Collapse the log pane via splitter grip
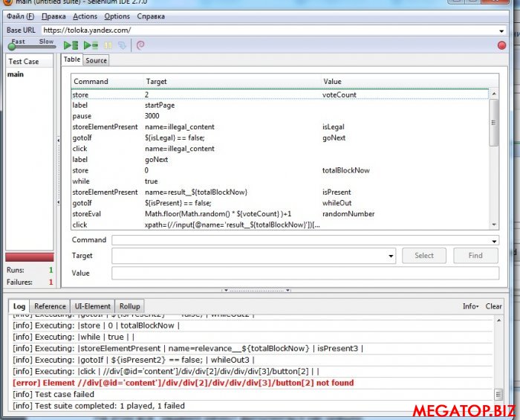 pos(256,291)
